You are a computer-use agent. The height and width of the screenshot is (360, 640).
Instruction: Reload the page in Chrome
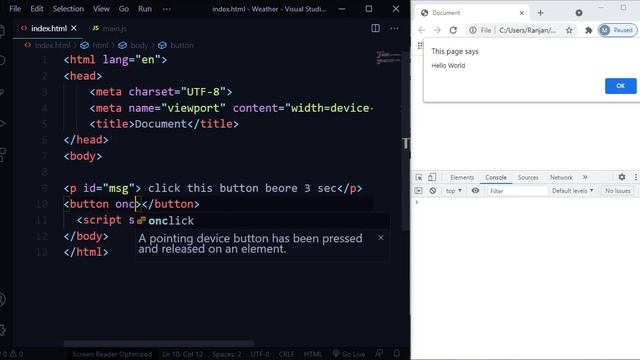tap(453, 30)
